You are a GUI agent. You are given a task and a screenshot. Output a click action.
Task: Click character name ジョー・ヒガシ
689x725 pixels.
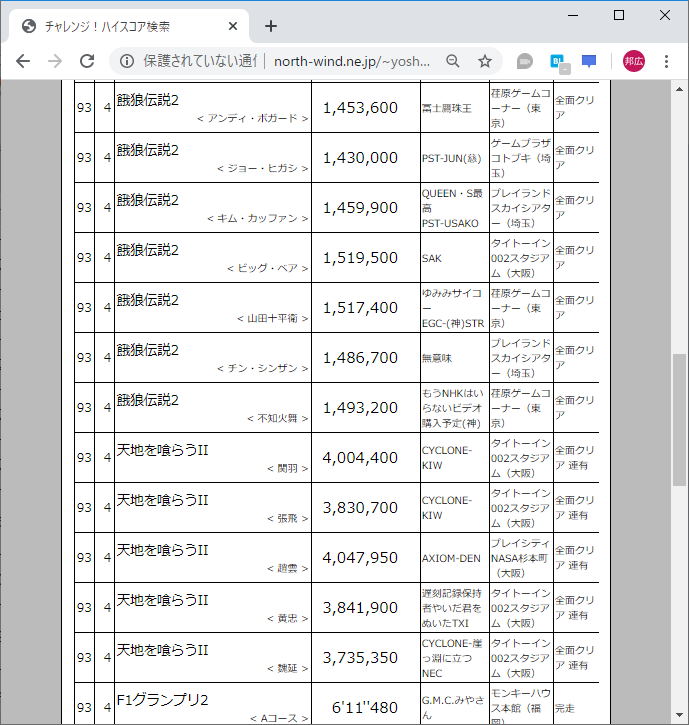[x=263, y=168]
